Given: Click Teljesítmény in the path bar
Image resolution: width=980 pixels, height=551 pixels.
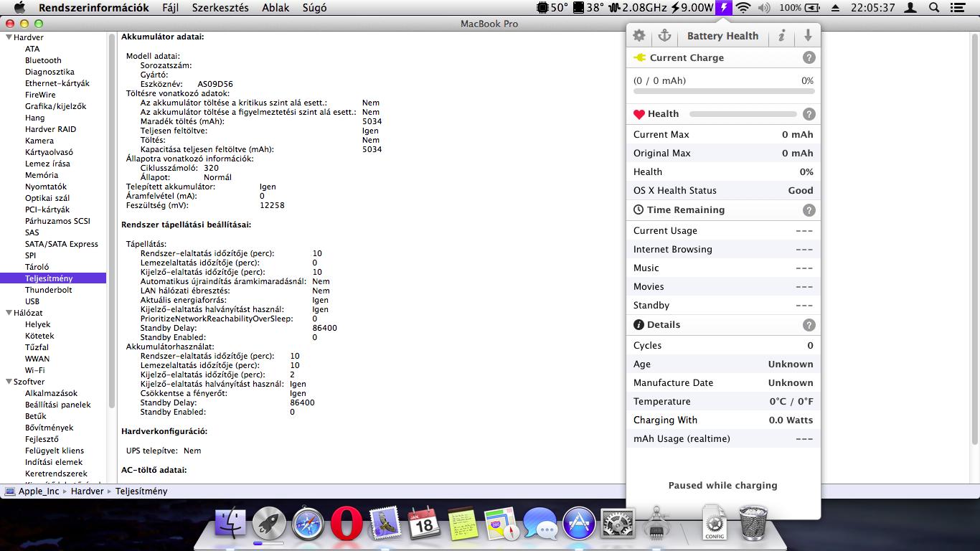Looking at the screenshot, I should pyautogui.click(x=141, y=491).
